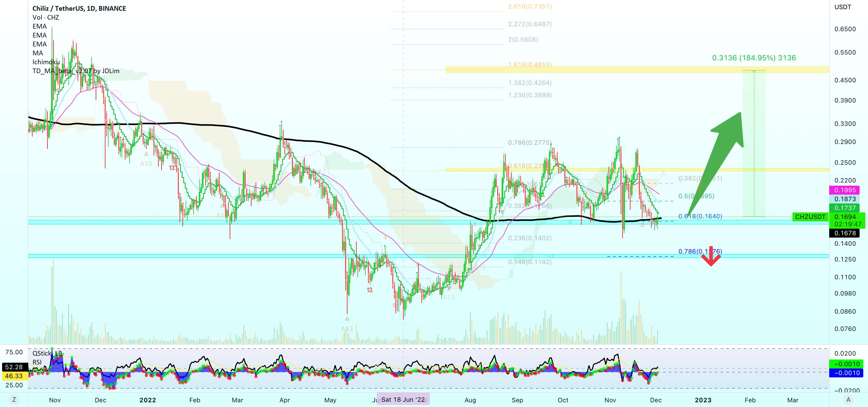The width and height of the screenshot is (868, 407).
Task: Click the 75.00 RSI scale value
Action: (x=14, y=352)
